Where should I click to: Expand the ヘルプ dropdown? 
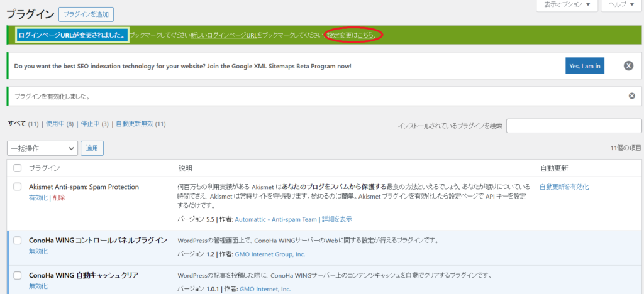[621, 5]
